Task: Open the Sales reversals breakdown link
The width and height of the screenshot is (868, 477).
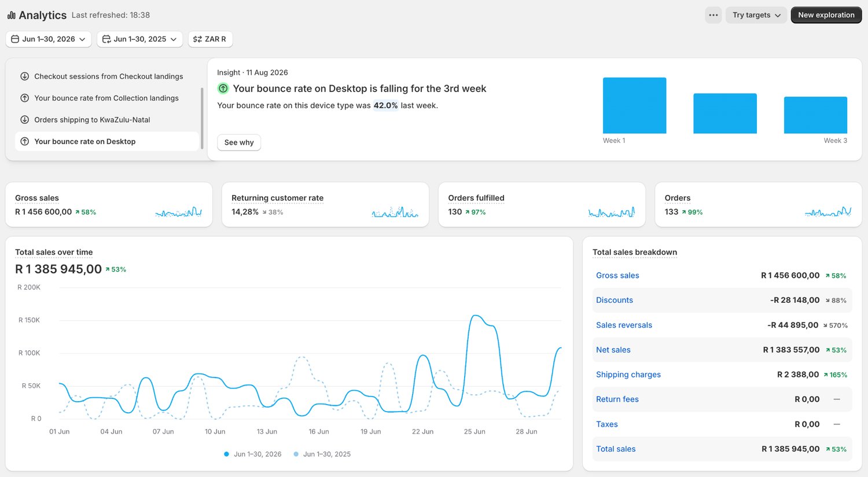Action: (624, 325)
